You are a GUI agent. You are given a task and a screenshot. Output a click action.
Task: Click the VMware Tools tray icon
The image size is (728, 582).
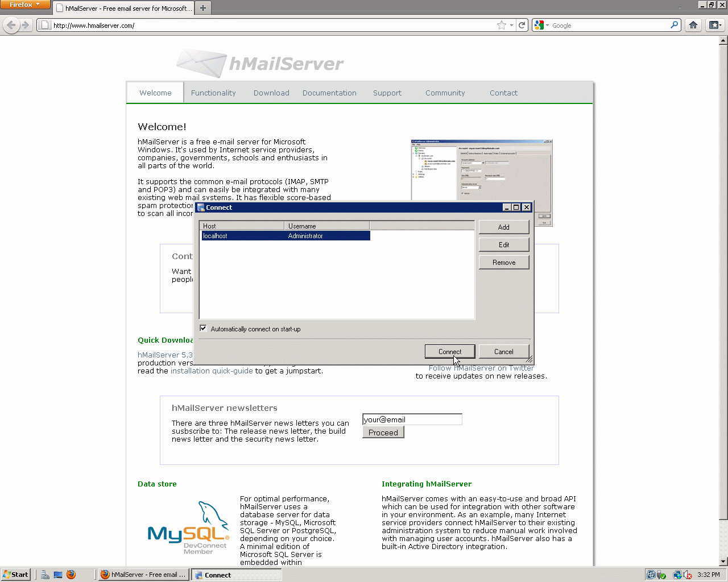coord(651,575)
